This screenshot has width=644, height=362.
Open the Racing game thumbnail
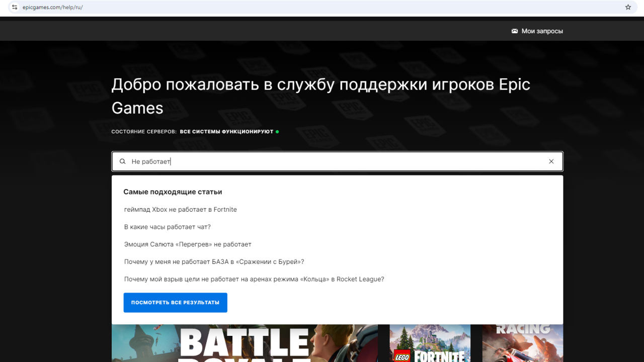[x=523, y=343]
